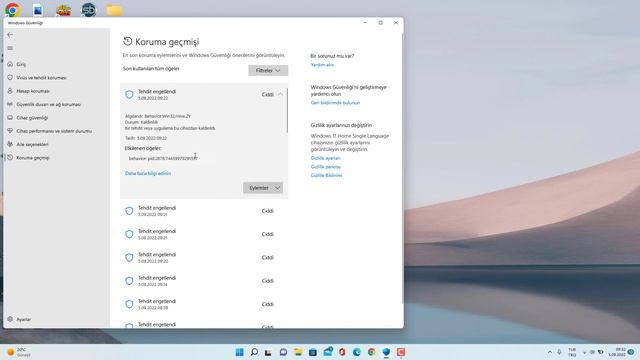Open the sb desktop shortcut
Image resolution: width=640 pixels, height=360 pixels.
click(x=88, y=9)
